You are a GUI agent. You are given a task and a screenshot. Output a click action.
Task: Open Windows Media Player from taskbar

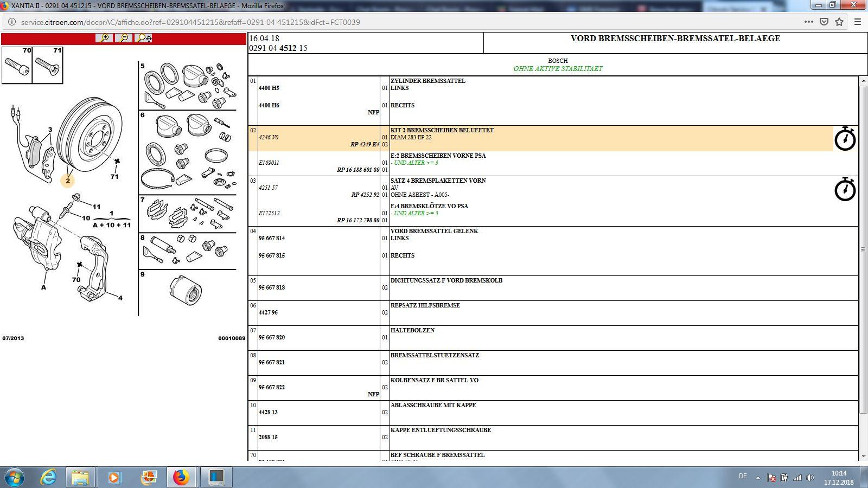tap(114, 477)
